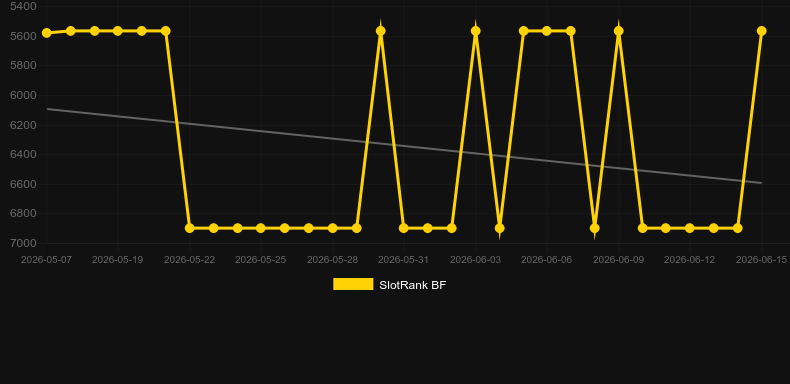Select the data point above 2026-05-25
Image resolution: width=790 pixels, height=384 pixels.
261,228
